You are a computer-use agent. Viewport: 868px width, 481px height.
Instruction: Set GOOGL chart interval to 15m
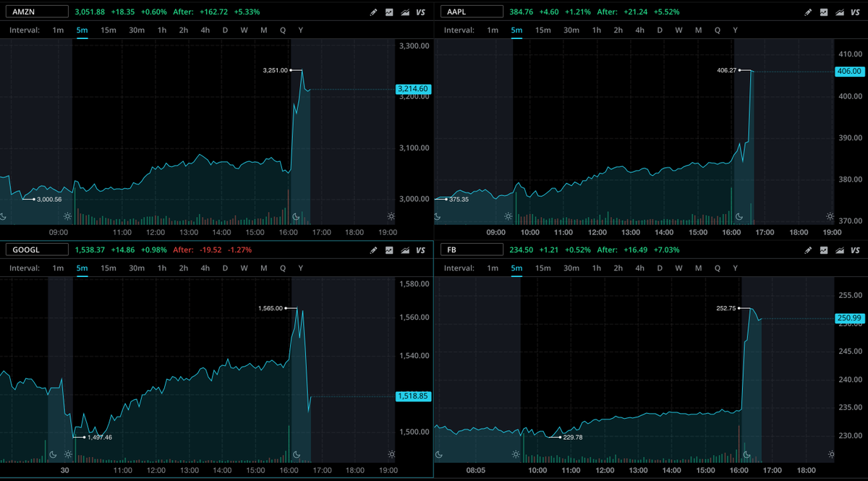tap(109, 268)
